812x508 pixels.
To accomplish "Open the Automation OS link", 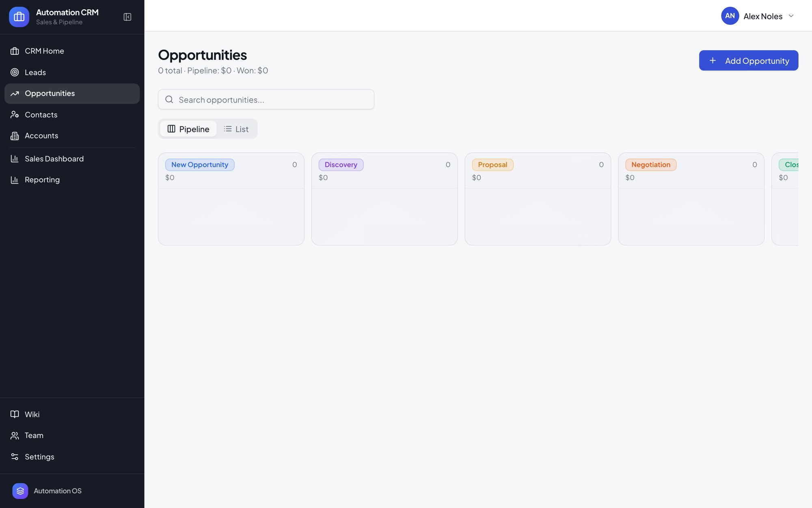I will pos(72,491).
